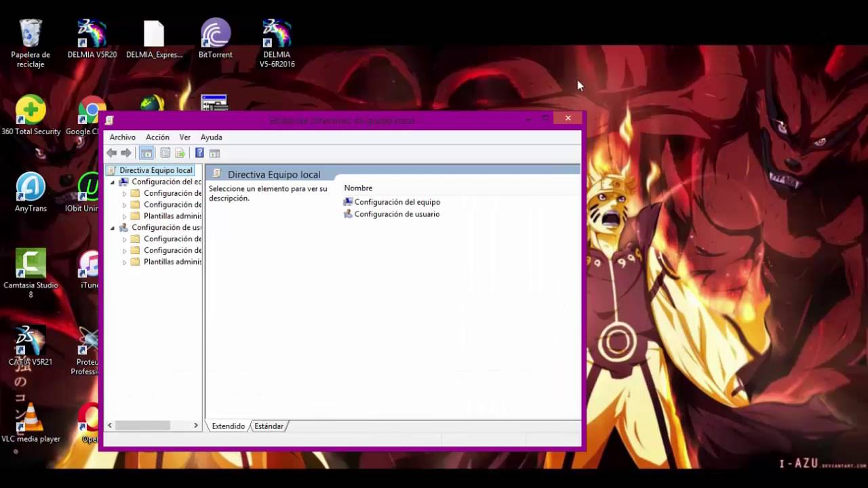Viewport: 868px width, 488px height.
Task: Expand the first folder under Configuración de usuario
Action: tap(124, 239)
